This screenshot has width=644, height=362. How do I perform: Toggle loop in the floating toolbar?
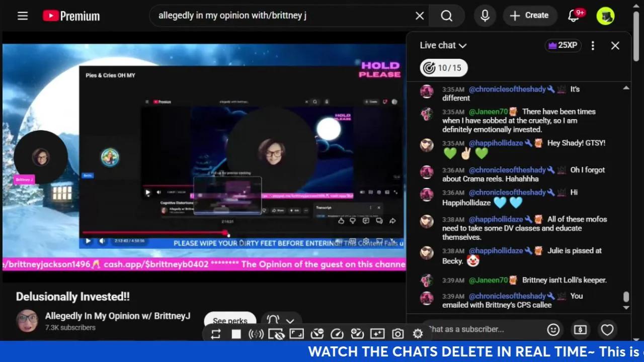pos(216,334)
